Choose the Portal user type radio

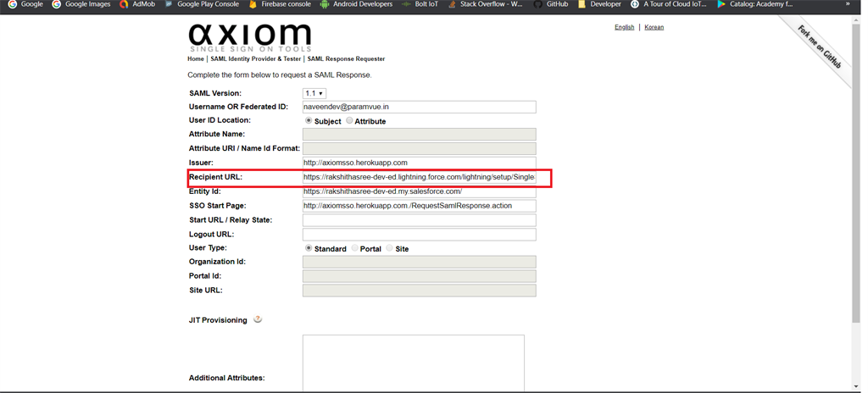point(354,248)
